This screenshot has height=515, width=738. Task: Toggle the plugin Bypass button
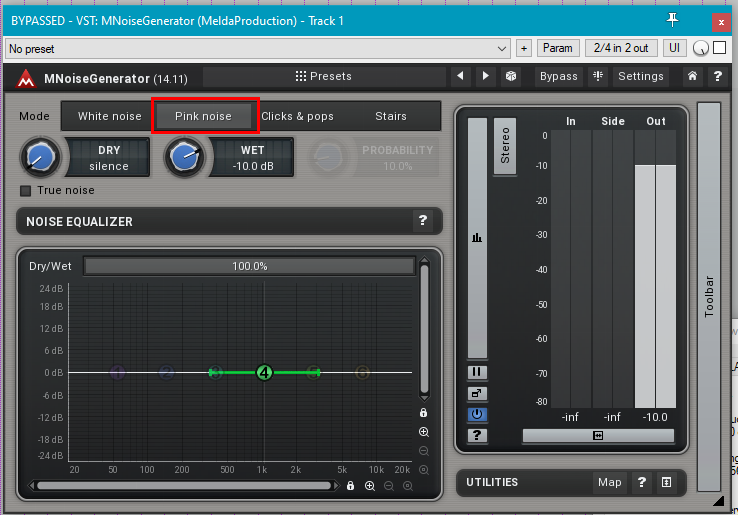[558, 76]
